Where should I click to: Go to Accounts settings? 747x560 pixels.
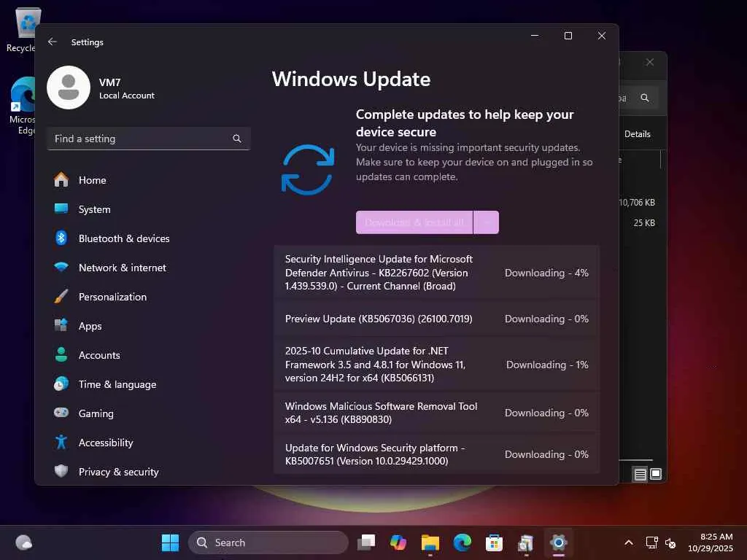click(x=149, y=355)
